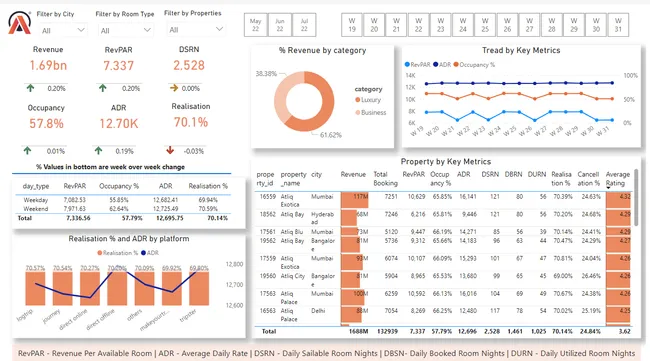Image resolution: width=650 pixels, height=361 pixels.
Task: Click the tripster bar in platform chart
Action: point(199,289)
